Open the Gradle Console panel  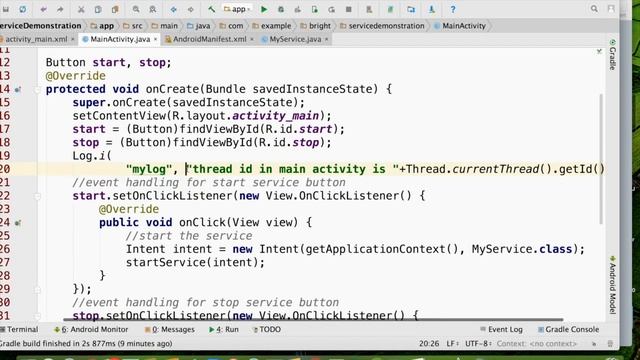568,329
